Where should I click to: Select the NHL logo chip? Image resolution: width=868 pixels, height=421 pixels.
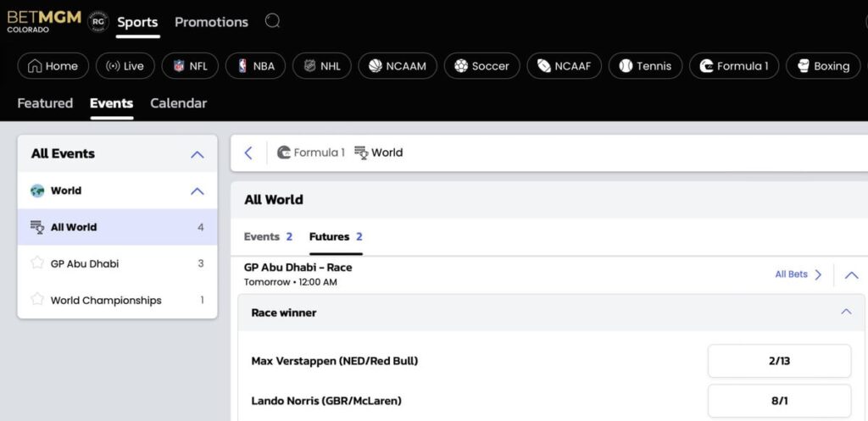(x=321, y=66)
